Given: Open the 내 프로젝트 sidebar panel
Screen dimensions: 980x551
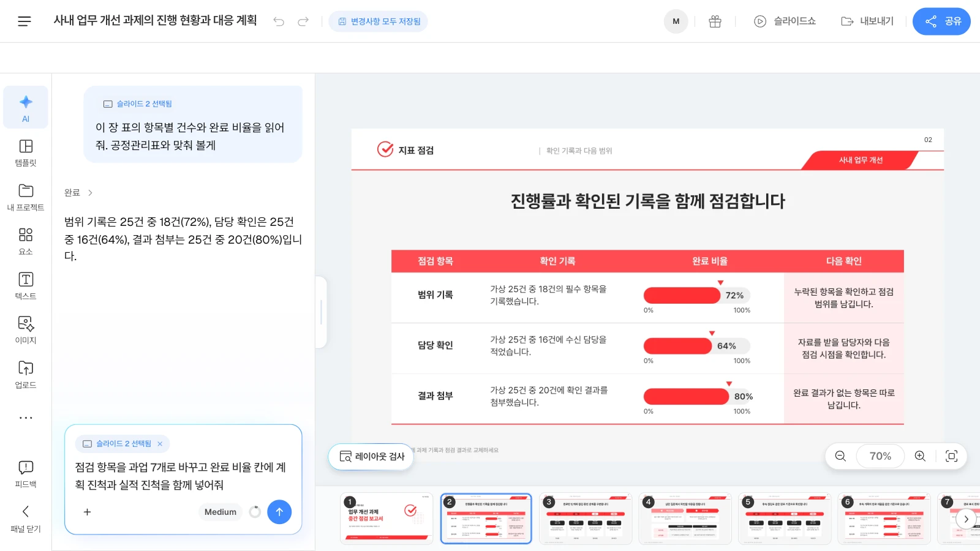Looking at the screenshot, I should pos(26,197).
